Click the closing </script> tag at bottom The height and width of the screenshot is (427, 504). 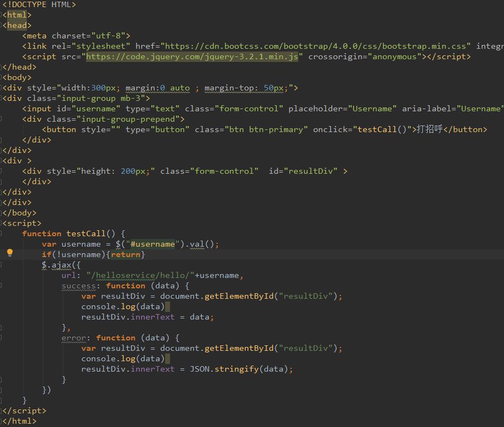coord(24,411)
